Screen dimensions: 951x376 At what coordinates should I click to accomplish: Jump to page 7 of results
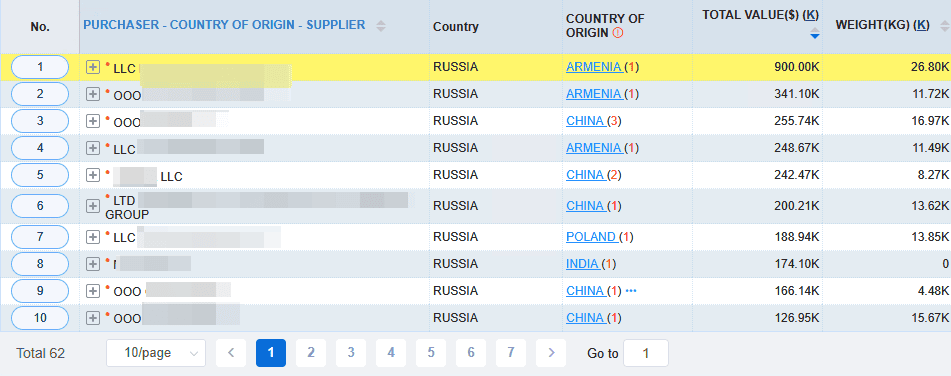coord(511,353)
